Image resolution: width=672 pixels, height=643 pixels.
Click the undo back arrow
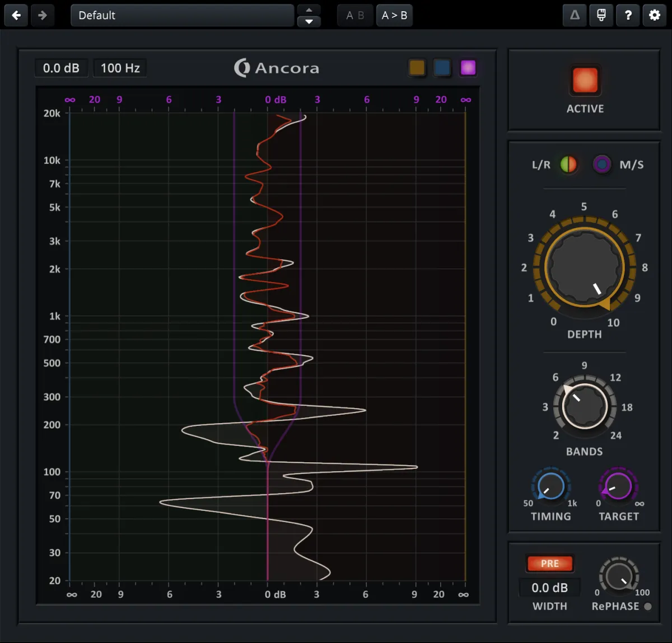point(16,15)
